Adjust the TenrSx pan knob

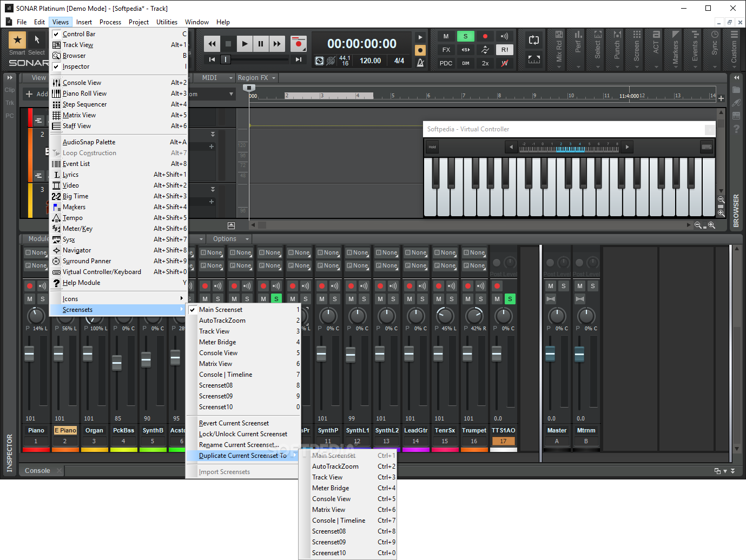(445, 315)
